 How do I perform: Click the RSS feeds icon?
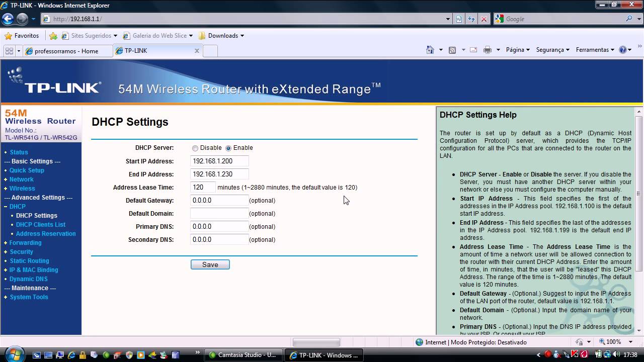point(452,50)
